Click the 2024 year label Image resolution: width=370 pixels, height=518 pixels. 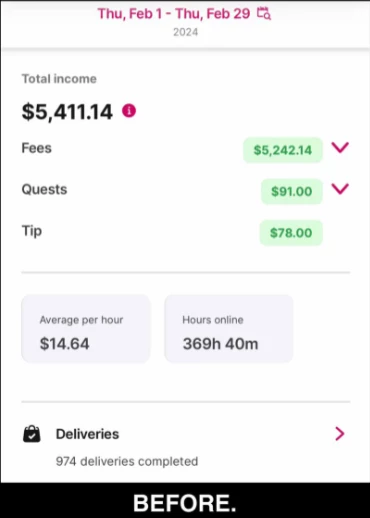(x=185, y=32)
